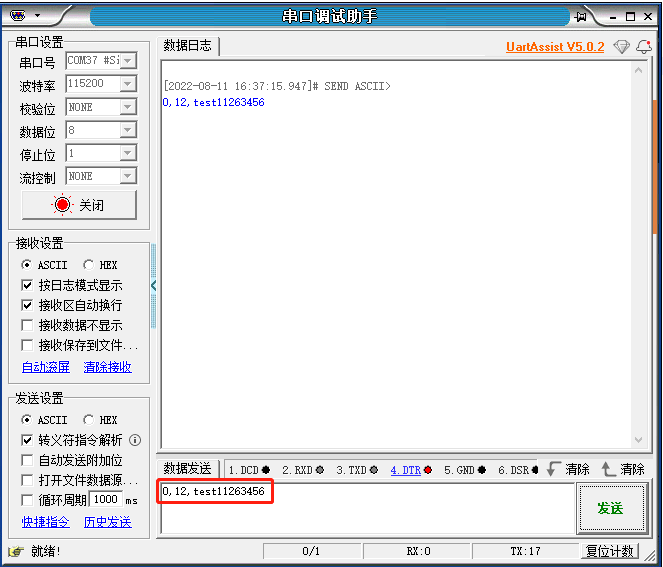Click the status bar hand icon
Screen dimensions: 663x567
pyautogui.click(x=16, y=551)
